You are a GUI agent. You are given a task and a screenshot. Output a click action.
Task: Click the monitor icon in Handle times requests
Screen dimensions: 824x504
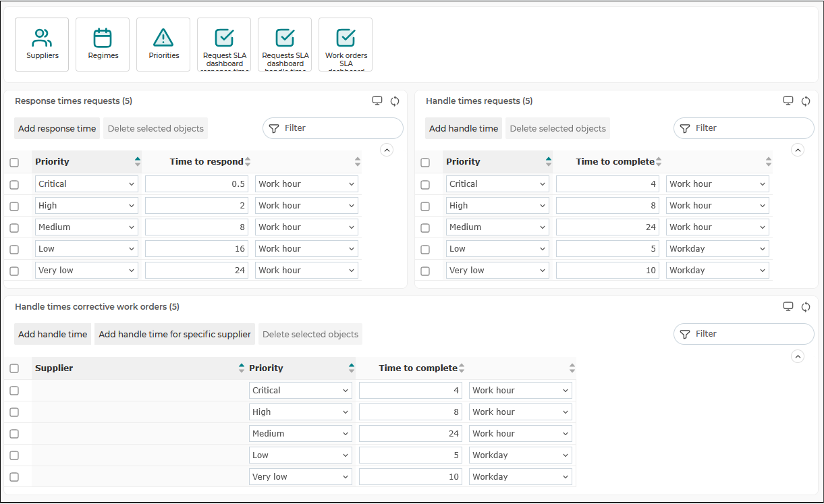click(788, 101)
